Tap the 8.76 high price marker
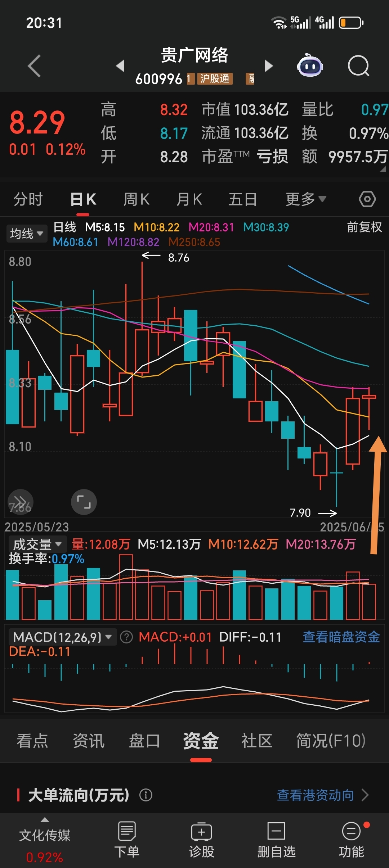Viewport: 389px width, 868px height. [x=179, y=258]
